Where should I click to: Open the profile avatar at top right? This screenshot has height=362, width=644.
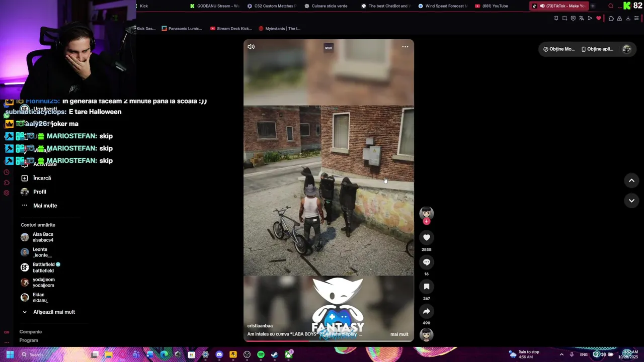tap(627, 49)
